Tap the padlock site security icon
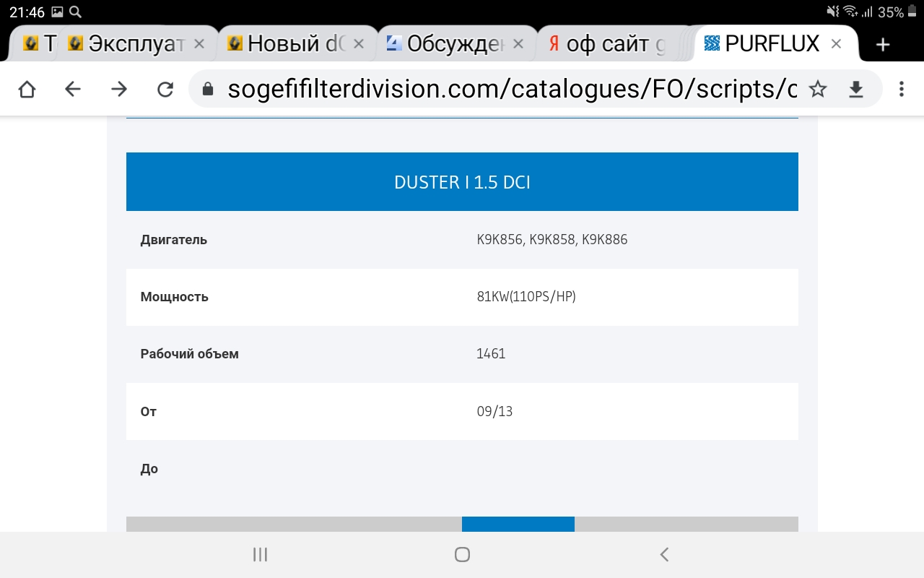The height and width of the screenshot is (578, 924). [x=208, y=89]
